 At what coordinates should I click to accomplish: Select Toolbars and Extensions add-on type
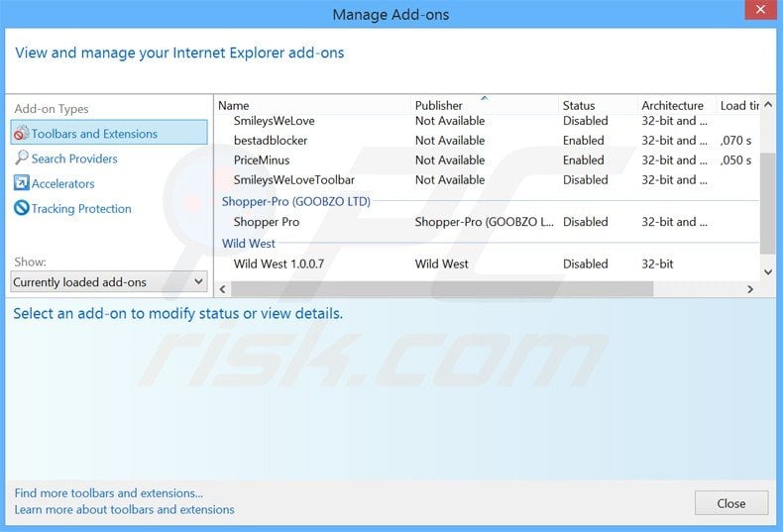pos(109,133)
